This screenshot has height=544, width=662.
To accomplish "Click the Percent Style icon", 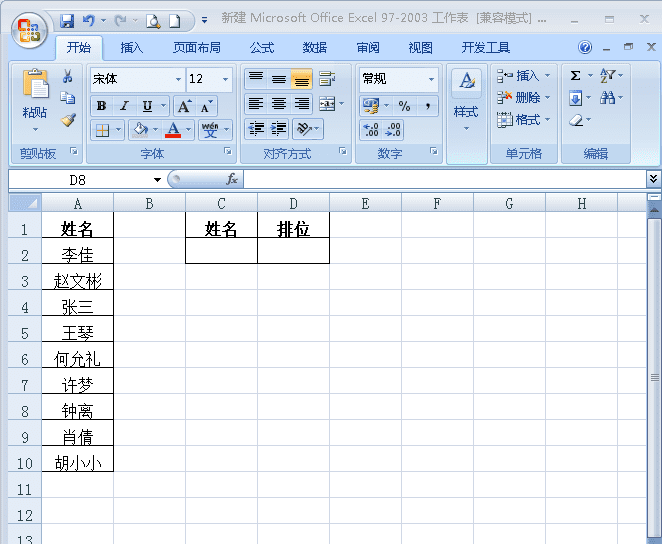I will point(404,106).
